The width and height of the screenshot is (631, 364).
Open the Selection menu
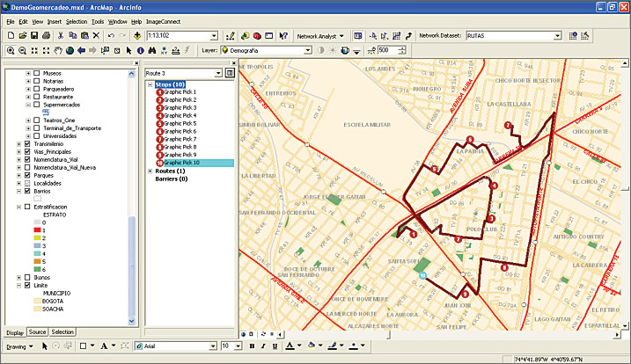coord(77,22)
